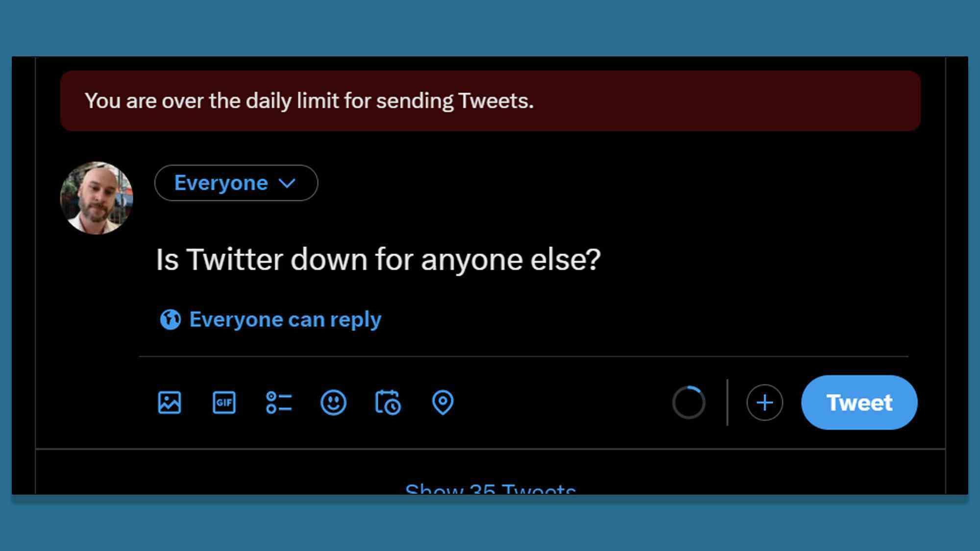Click the Tweet compose button
Viewport: 980px width, 551px height.
tap(859, 402)
